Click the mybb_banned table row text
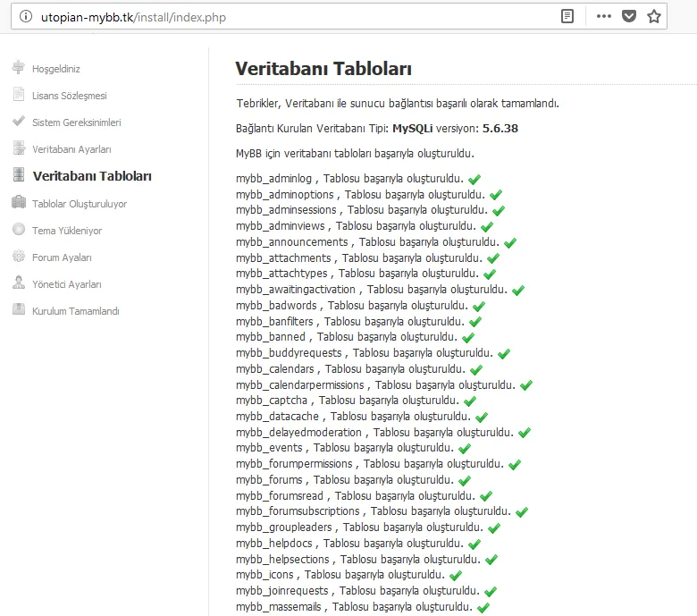 coord(347,337)
